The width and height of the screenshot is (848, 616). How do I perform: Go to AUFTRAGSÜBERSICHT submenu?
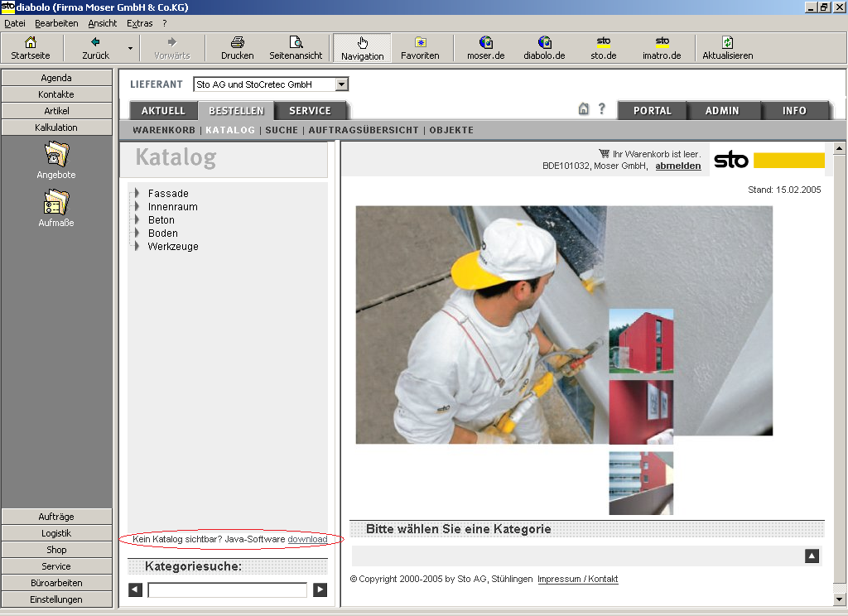tap(364, 130)
